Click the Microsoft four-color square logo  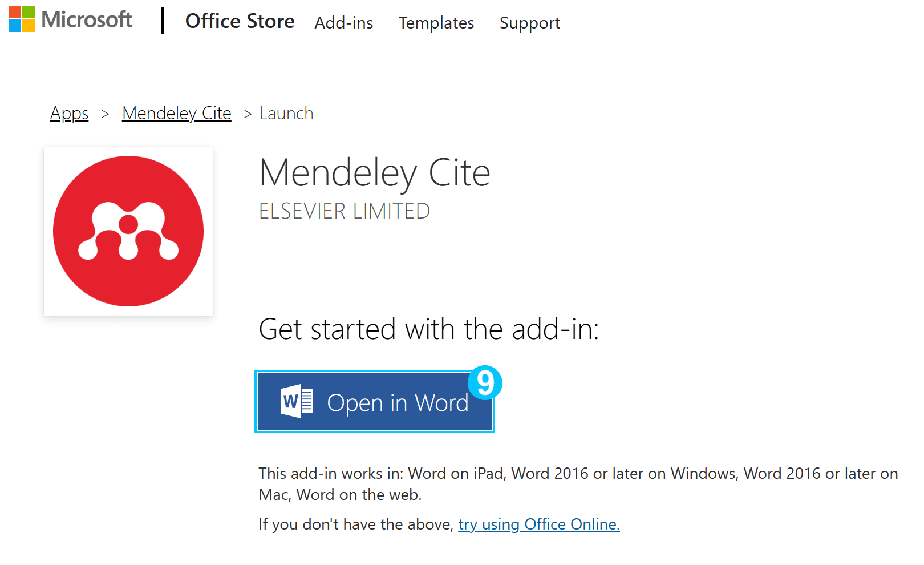[x=22, y=19]
